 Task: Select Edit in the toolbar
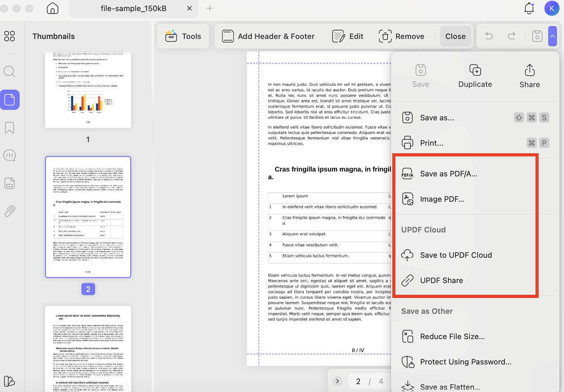pos(347,36)
